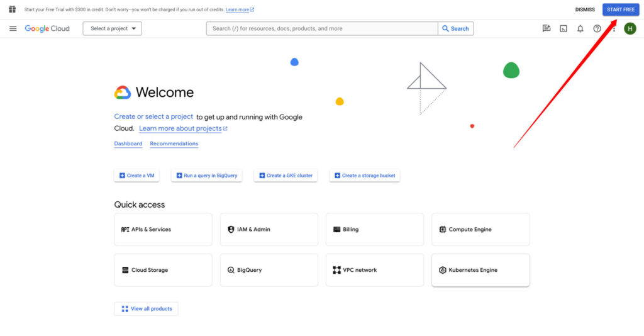Click the plus icon on Create a GKE cluster

[262, 176]
